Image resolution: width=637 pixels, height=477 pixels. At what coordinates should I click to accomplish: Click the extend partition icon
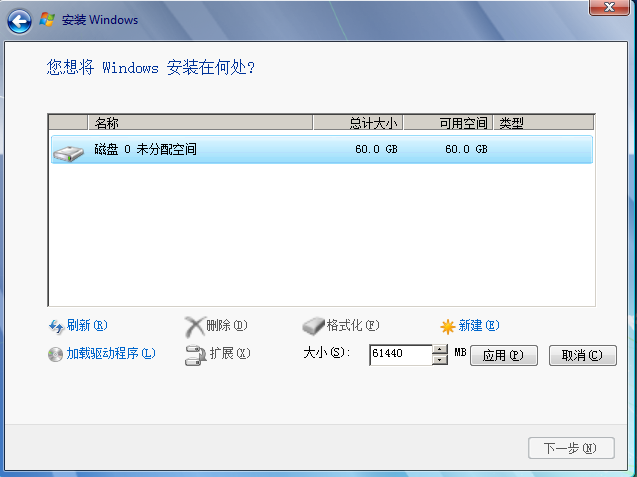tap(195, 355)
